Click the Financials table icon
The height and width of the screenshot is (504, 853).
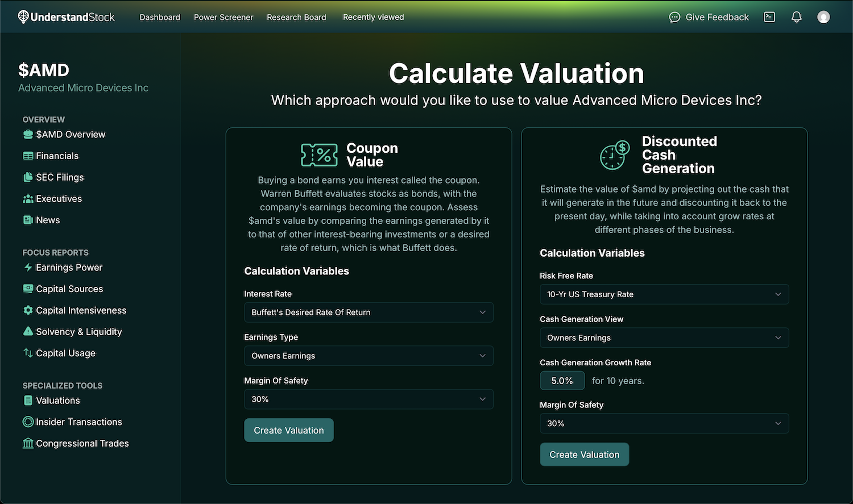[28, 156]
